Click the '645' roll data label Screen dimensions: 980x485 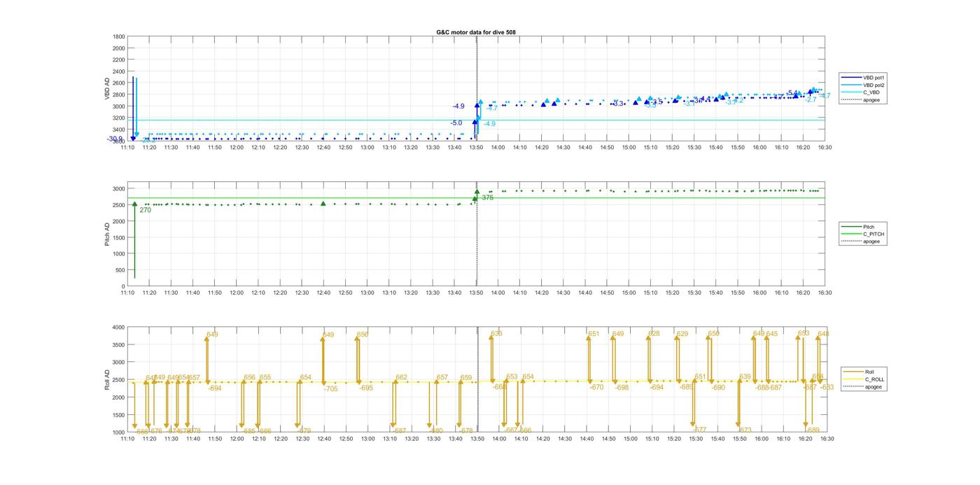[x=771, y=335]
